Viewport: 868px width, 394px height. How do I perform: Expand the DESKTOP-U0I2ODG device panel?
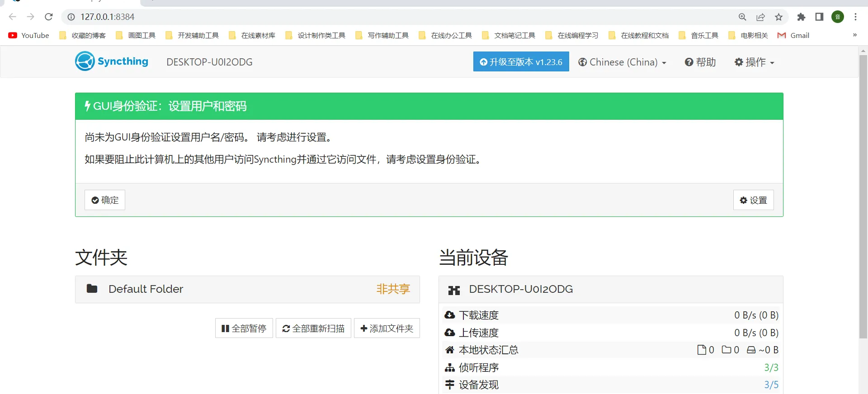(x=611, y=289)
